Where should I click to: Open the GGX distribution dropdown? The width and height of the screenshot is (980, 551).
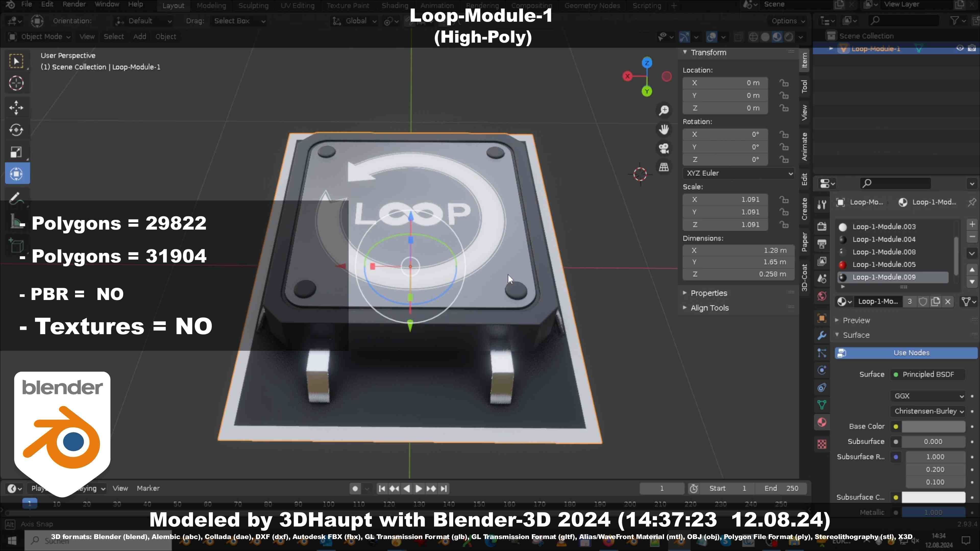928,396
